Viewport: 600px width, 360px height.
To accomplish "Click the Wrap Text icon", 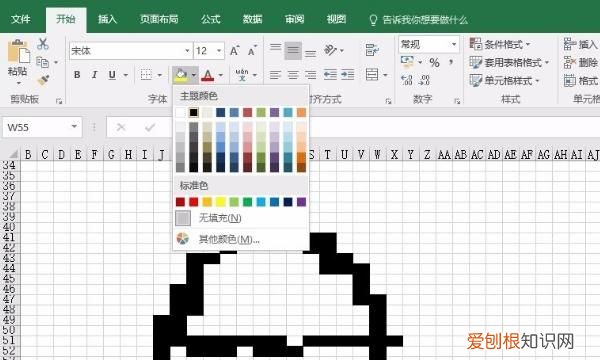I will pos(372,50).
